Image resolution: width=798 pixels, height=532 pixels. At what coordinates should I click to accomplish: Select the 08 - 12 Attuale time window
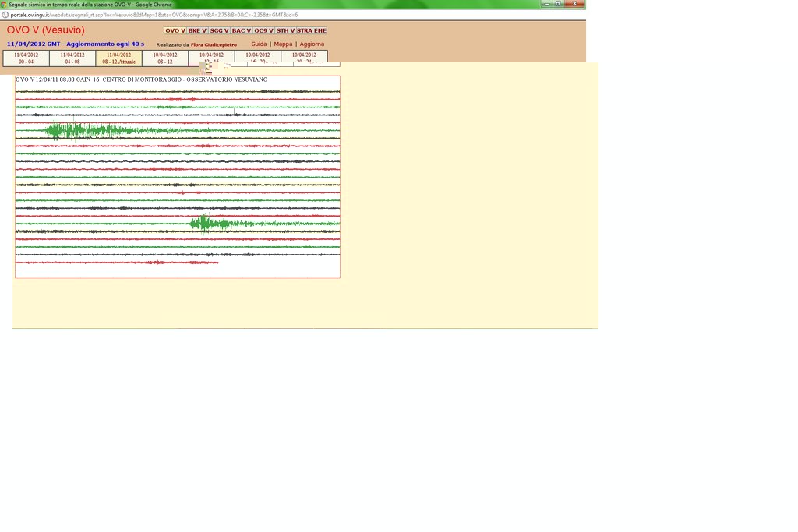coord(118,58)
